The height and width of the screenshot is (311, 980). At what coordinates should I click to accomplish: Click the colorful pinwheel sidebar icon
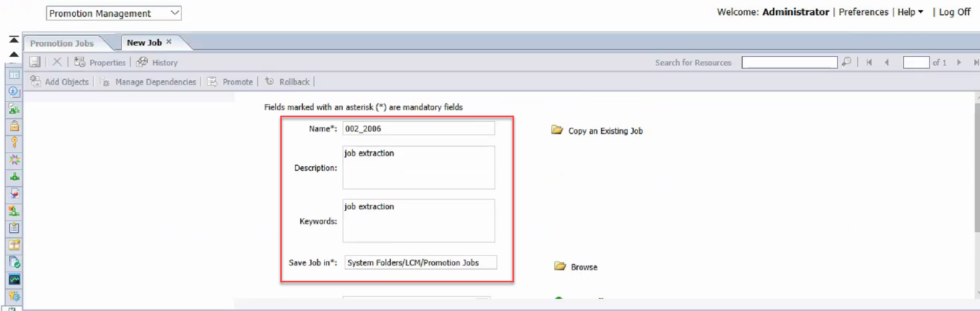[14, 160]
